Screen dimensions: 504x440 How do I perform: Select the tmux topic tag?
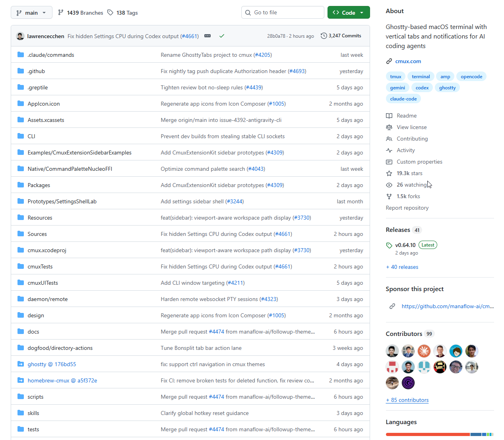click(x=395, y=77)
